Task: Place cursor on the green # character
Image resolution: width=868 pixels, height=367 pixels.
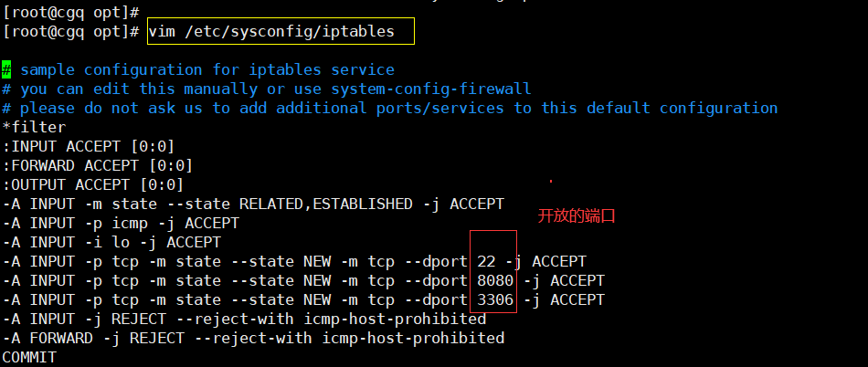Action: point(6,70)
